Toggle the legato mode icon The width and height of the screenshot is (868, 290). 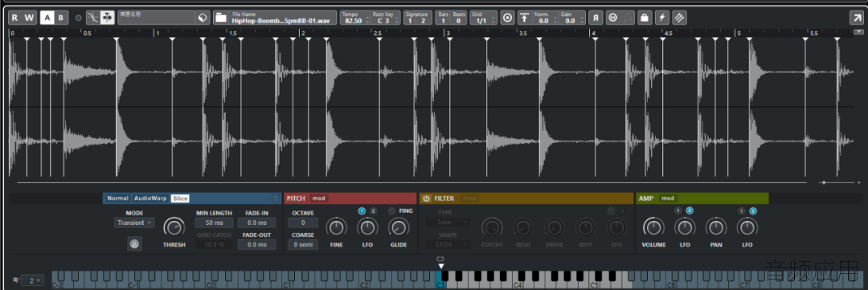coord(627,18)
